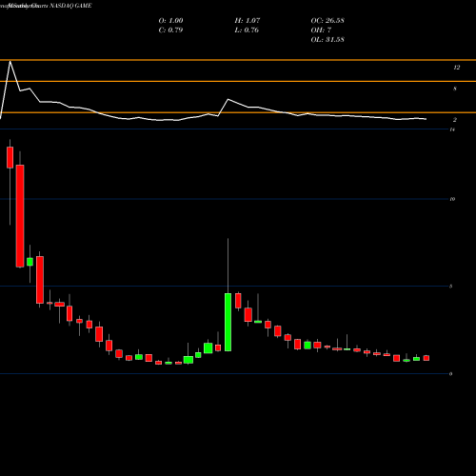This screenshot has width=476, height=476.
Task: Click the "OH: 7" reading
Action: 321,30
